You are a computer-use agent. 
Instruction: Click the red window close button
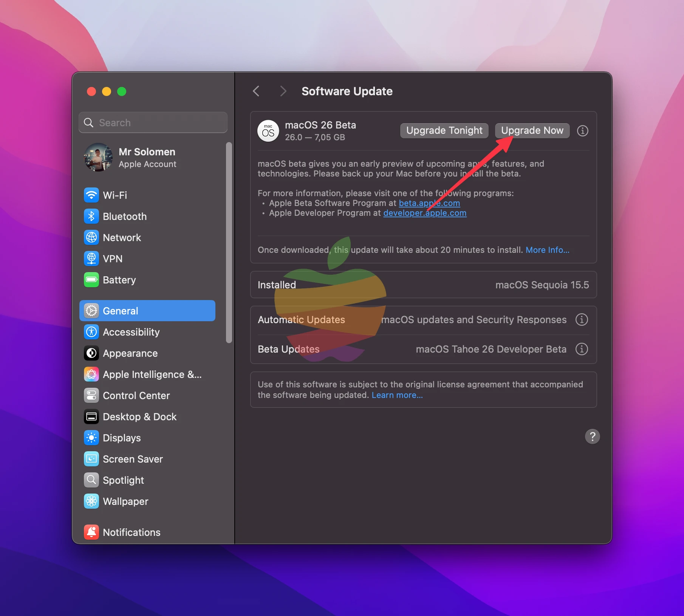pyautogui.click(x=91, y=91)
